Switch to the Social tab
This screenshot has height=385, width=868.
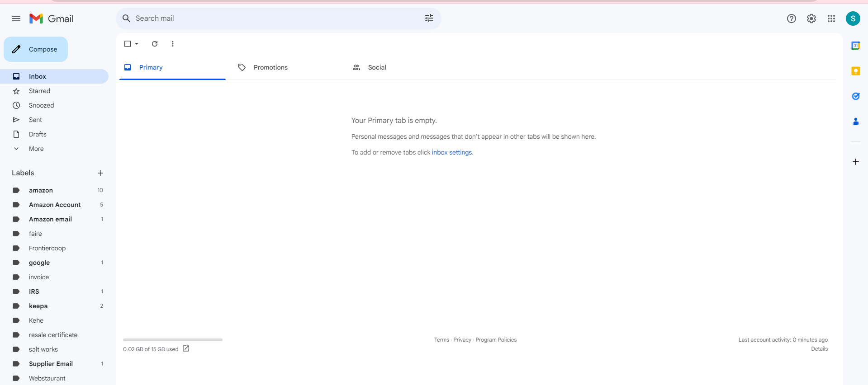coord(401,67)
